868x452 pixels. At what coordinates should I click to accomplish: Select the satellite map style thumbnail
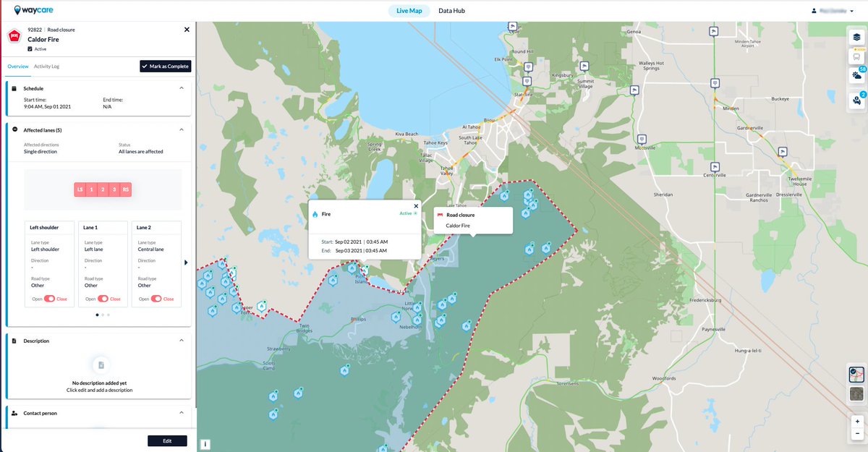point(856,393)
